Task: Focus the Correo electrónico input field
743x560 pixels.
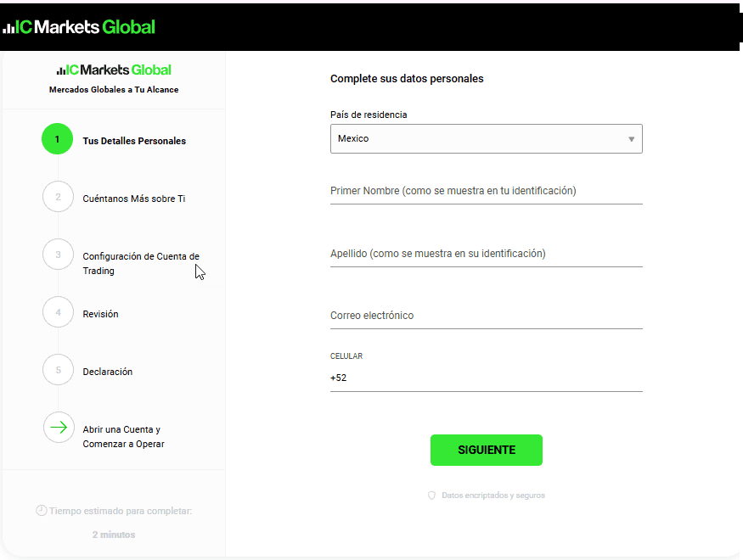Action: pos(487,316)
